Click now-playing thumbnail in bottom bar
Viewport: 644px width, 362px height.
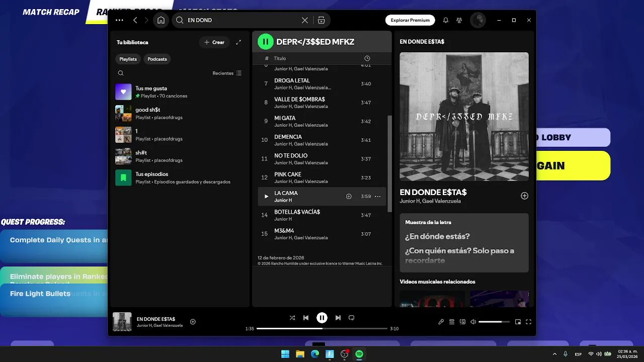pyautogui.click(x=122, y=322)
